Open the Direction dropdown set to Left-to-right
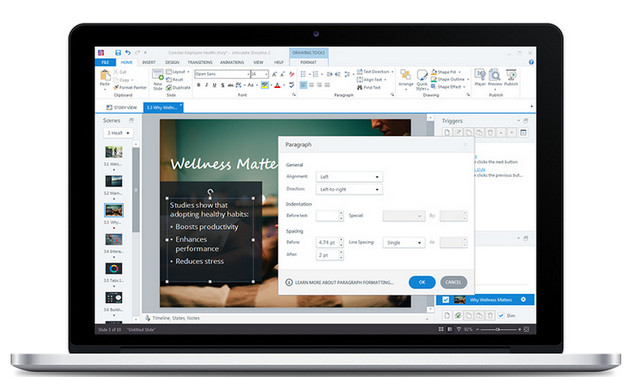This screenshot has width=640, height=377. click(349, 189)
